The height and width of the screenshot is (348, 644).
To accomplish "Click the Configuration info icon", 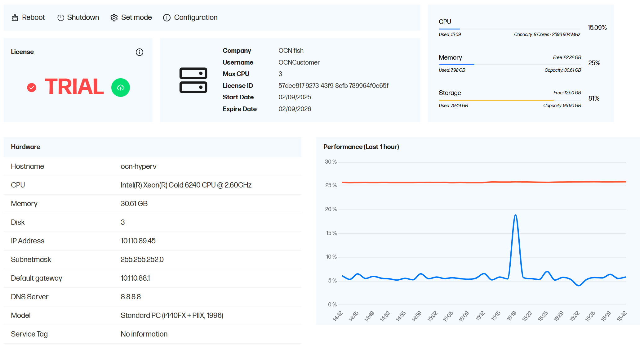I will pyautogui.click(x=167, y=18).
